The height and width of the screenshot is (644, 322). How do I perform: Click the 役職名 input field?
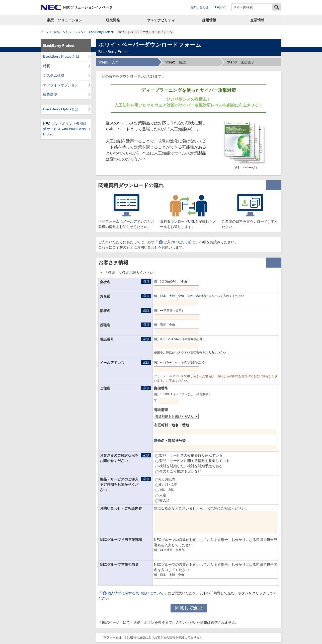coord(177,331)
